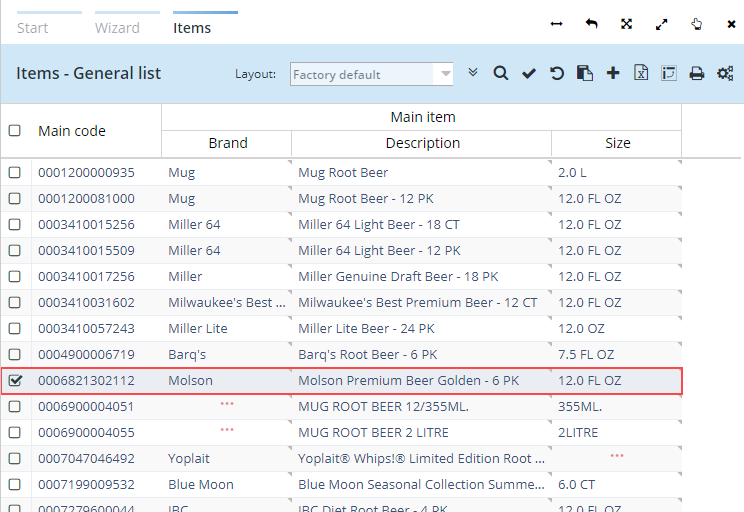Click the Main item group header
Viewport: 744px width, 512px height.
[x=422, y=117]
